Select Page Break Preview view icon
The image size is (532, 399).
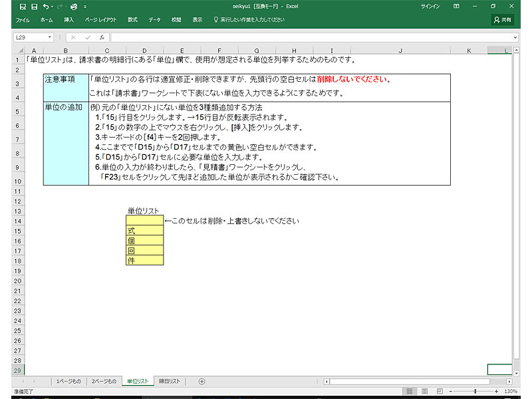click(x=439, y=392)
